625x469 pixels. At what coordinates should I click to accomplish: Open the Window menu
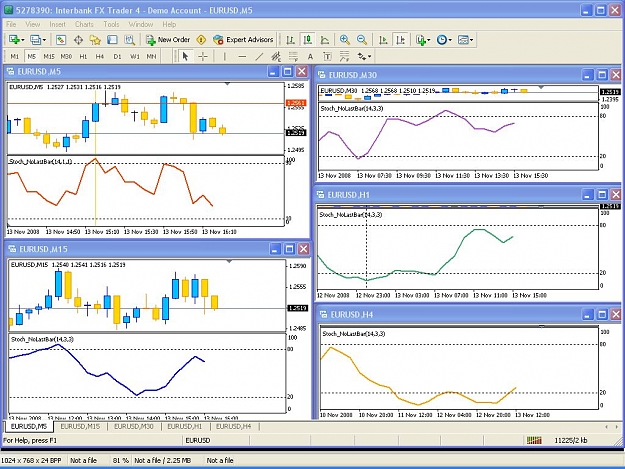tap(141, 24)
